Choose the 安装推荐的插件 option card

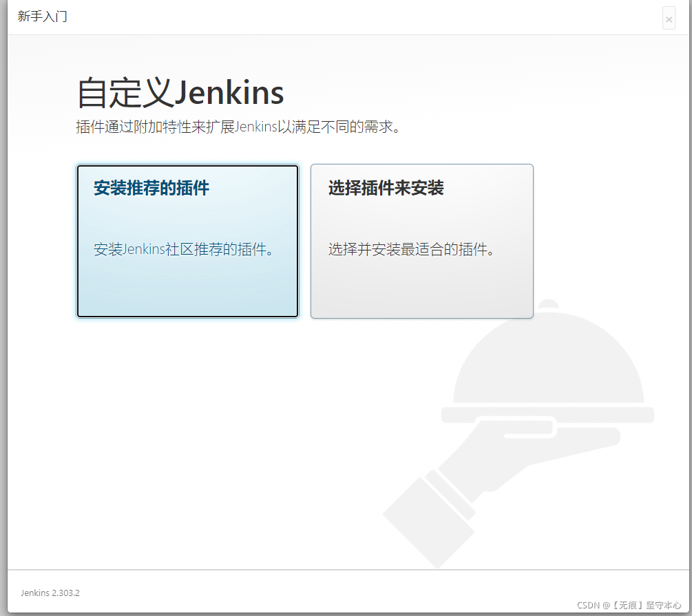tap(187, 241)
